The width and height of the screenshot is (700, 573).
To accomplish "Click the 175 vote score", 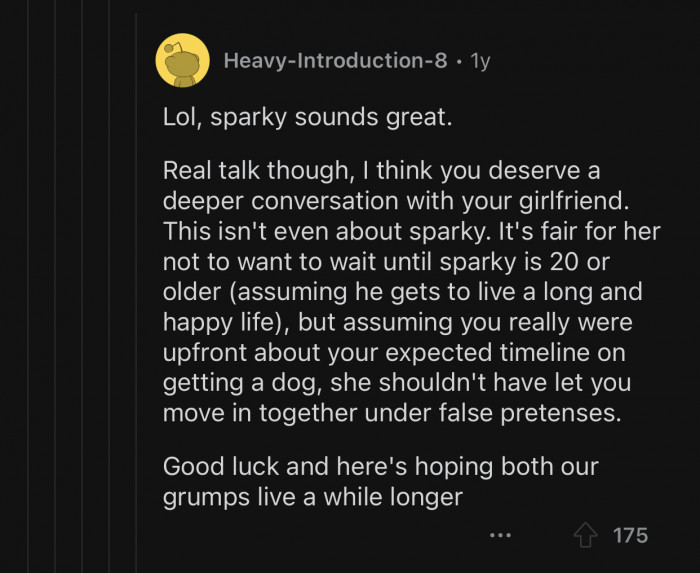I will [630, 535].
